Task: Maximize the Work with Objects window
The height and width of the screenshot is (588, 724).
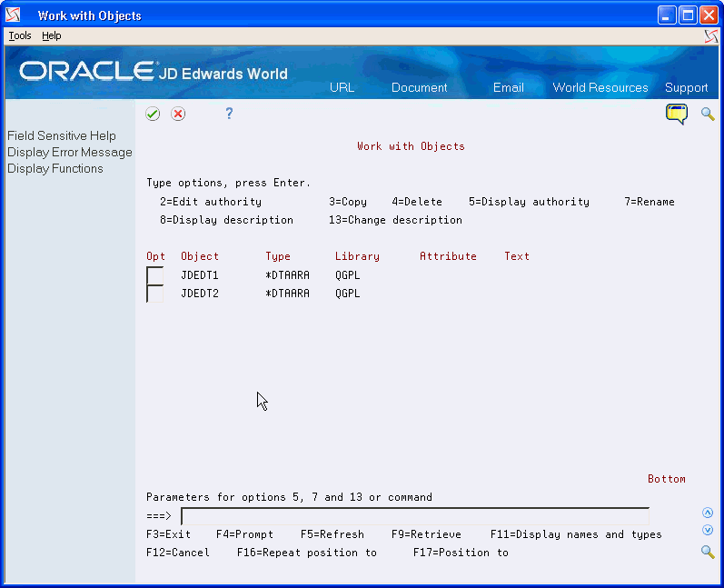Action: [688, 15]
